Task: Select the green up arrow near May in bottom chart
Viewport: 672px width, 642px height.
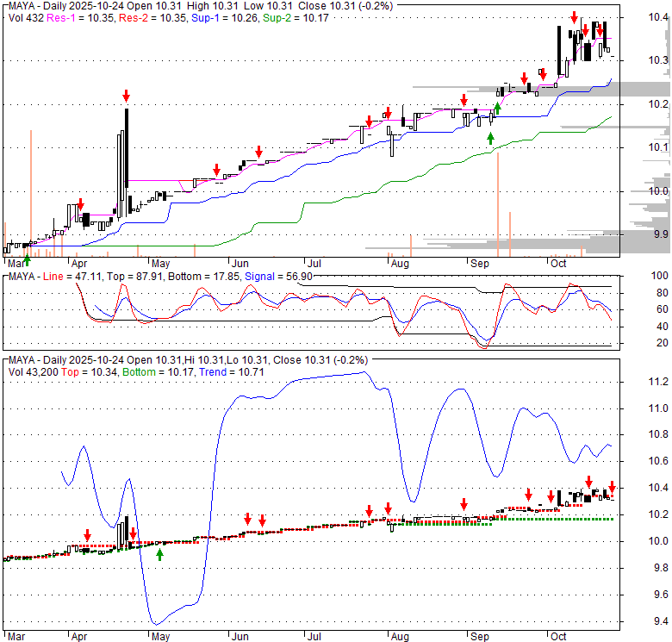Action: coord(159,554)
